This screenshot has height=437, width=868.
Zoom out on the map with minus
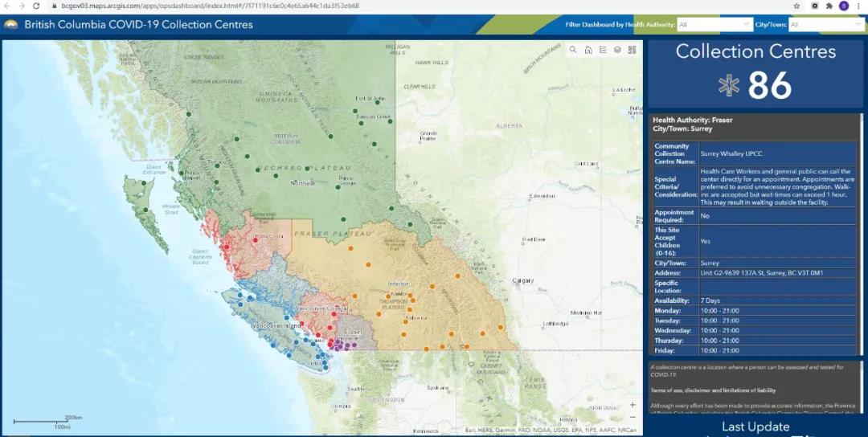(633, 417)
